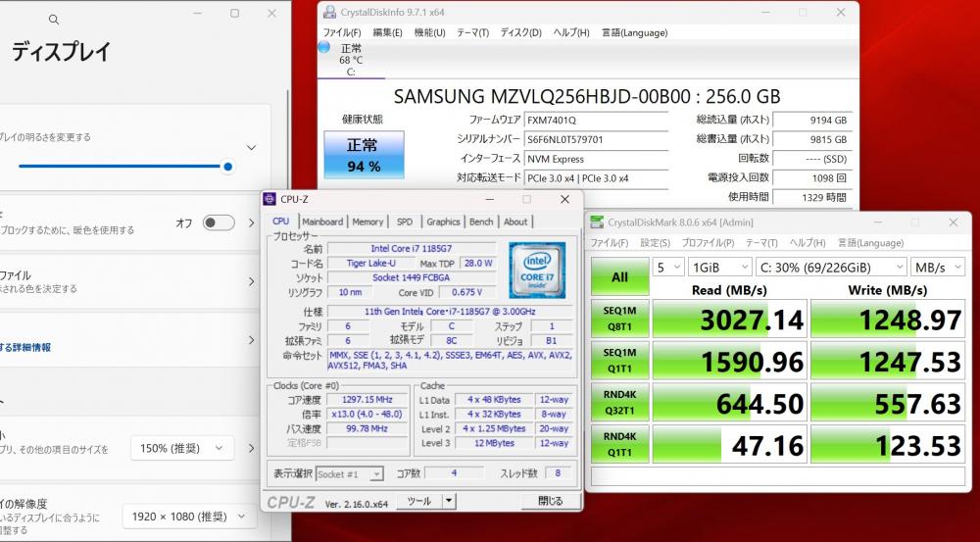Open night light settings chevron beside the toggle
This screenshot has height=542, width=980.
251,222
